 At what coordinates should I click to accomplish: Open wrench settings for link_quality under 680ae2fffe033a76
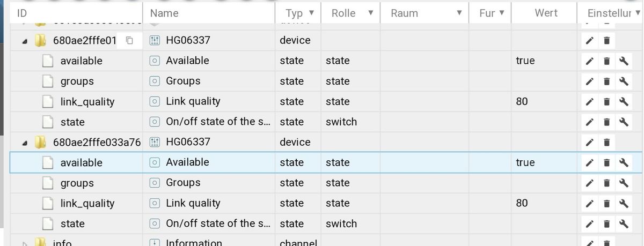pos(624,203)
